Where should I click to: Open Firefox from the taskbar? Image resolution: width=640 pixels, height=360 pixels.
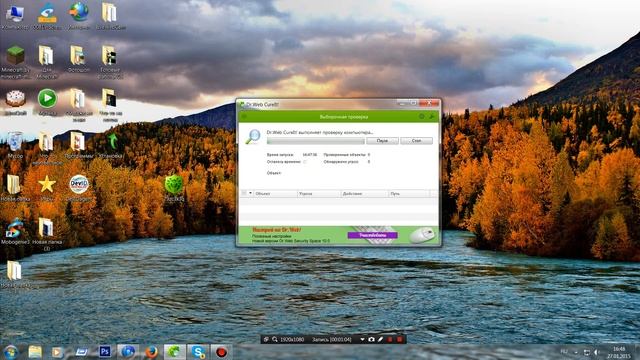tap(151, 352)
